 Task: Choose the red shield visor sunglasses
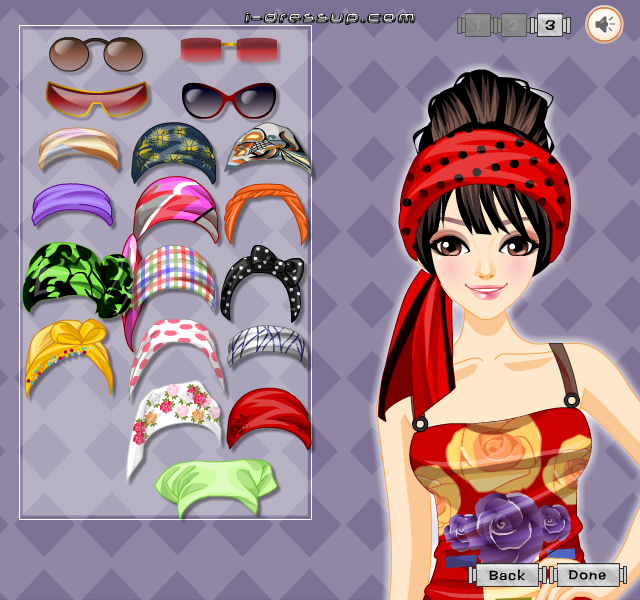97,98
